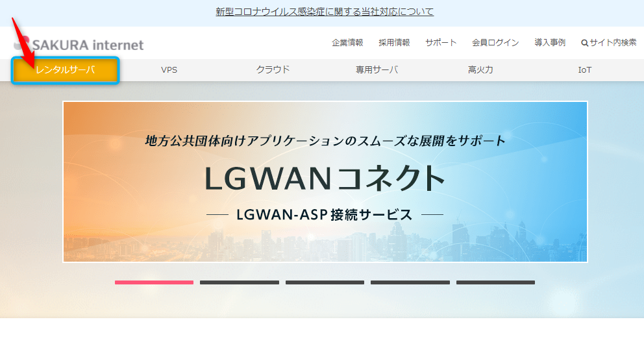
Task: Jump to the fourth carousel slide indicator
Action: 410,282
